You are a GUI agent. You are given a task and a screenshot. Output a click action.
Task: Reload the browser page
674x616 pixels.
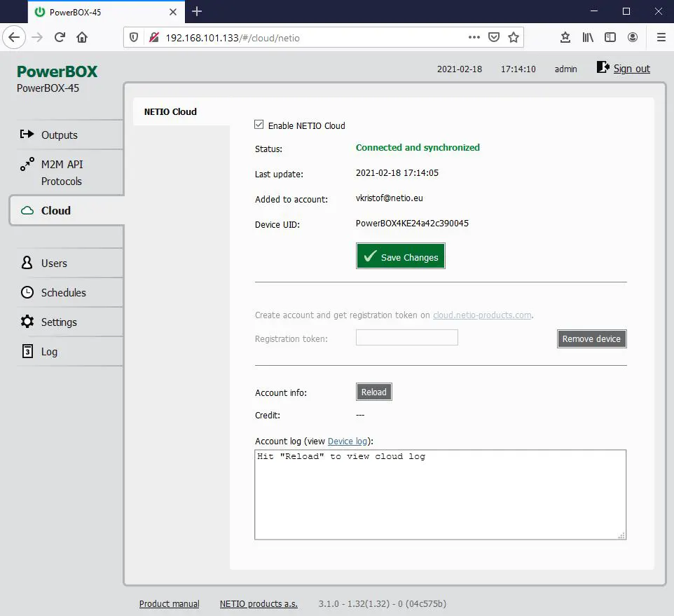(60, 37)
